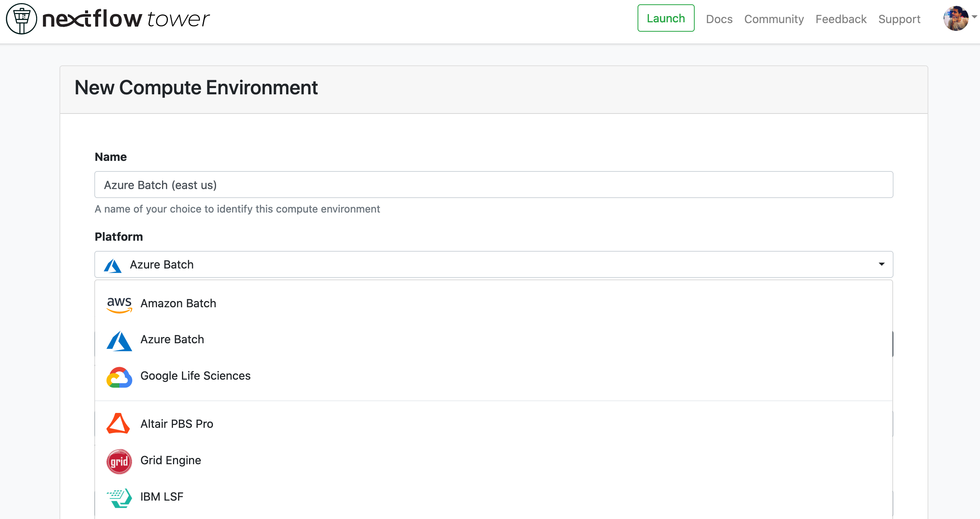Expand the caret beside the user avatar

pyautogui.click(x=974, y=17)
